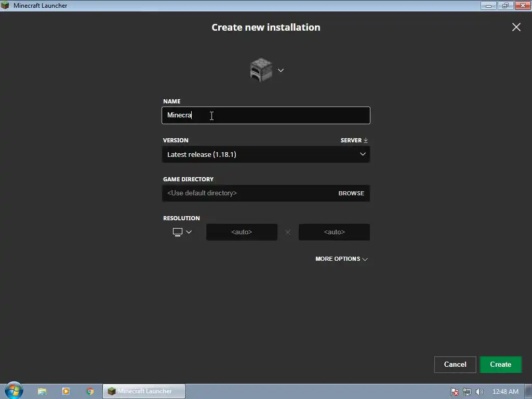Close the Create new installation dialog
The width and height of the screenshot is (532, 399).
coord(516,27)
